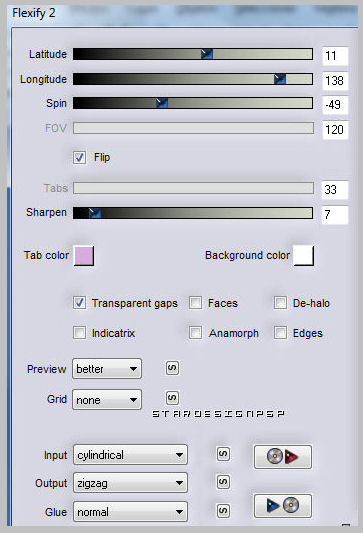Screen dimensions: 363x533
Task: Tick the De-halo checkbox
Action: coord(280,303)
